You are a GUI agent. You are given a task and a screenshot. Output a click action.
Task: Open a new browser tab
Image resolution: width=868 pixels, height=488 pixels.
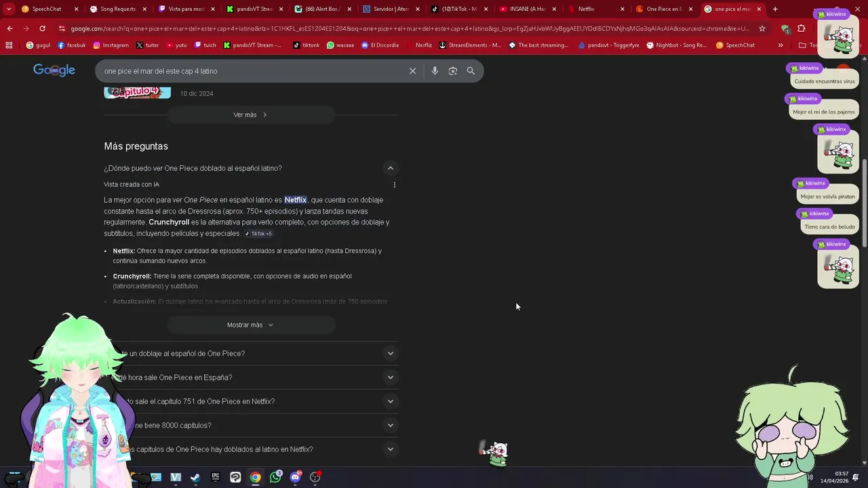775,9
